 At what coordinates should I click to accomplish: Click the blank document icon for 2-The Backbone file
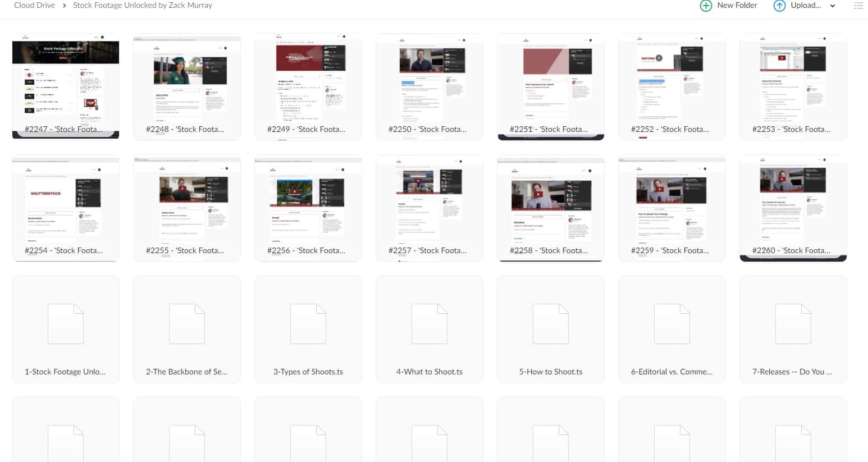click(186, 323)
